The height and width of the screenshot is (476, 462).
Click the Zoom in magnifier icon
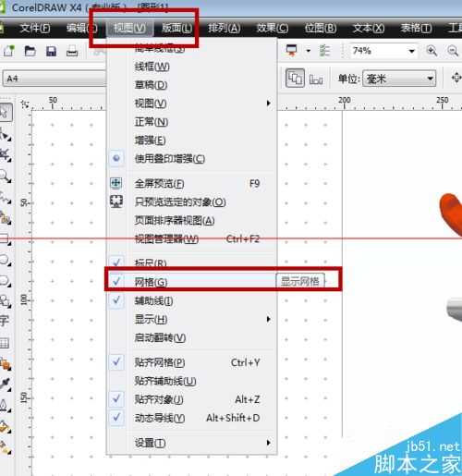pyautogui.click(x=432, y=51)
